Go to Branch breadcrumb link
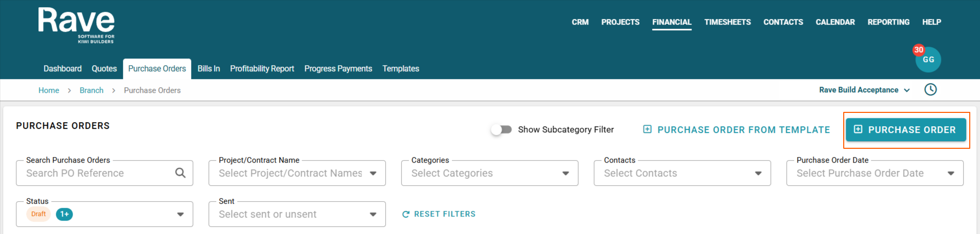The height and width of the screenshot is (234, 980). point(91,90)
